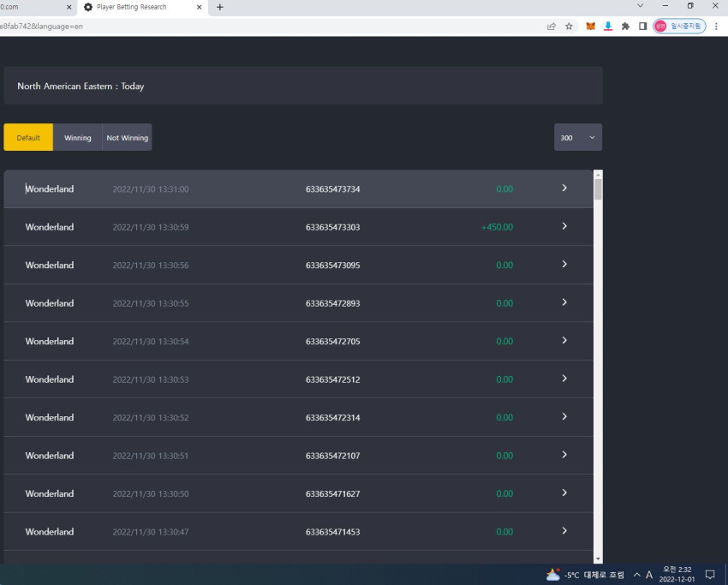
Task: Expand bet 633635472512 details arrow
Action: click(564, 379)
